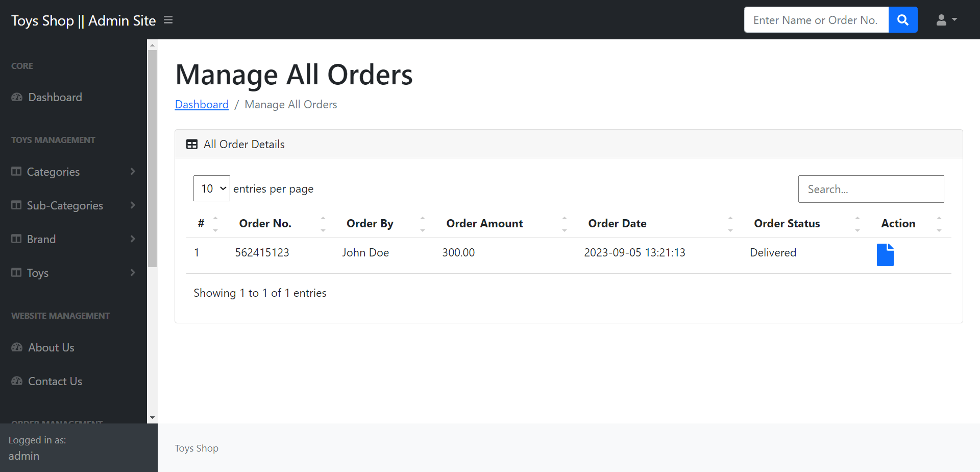Select Brand in the sidebar
This screenshot has height=472, width=980.
coord(41,239)
